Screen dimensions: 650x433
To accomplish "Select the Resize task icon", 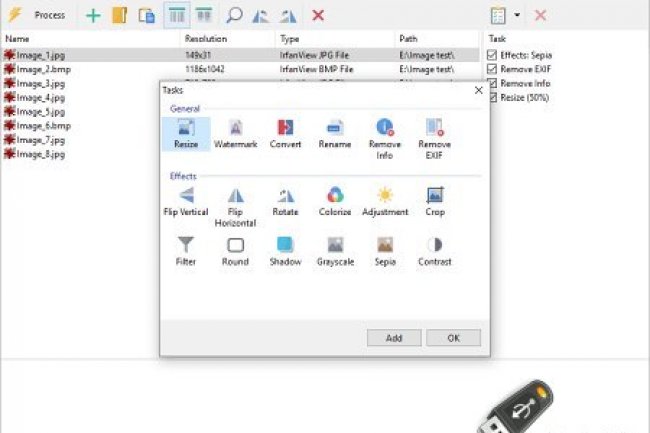I will [186, 134].
